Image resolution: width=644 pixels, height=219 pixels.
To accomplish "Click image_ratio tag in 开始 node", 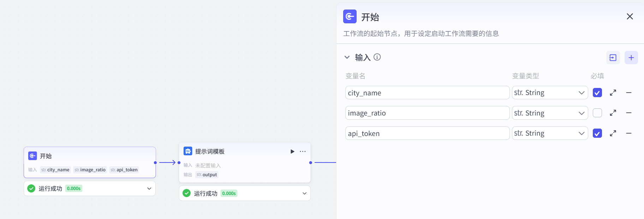I will pyautogui.click(x=90, y=170).
